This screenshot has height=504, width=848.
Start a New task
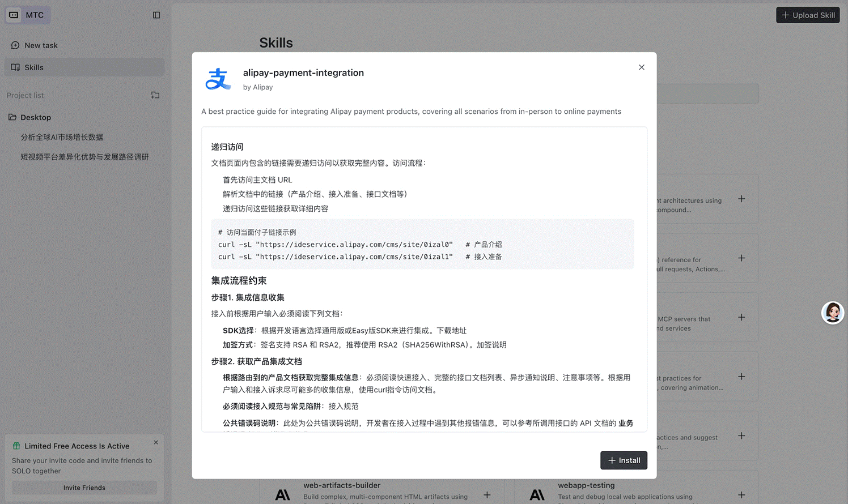(x=84, y=45)
